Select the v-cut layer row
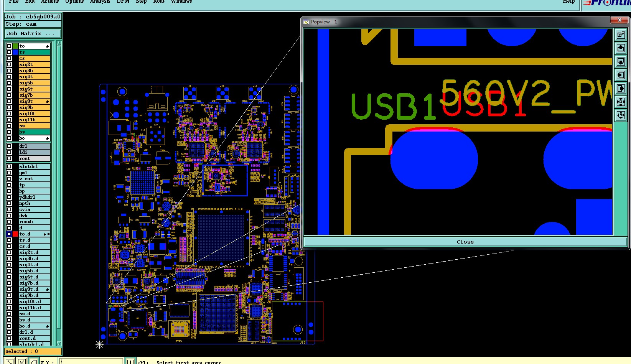 pyautogui.click(x=35, y=179)
